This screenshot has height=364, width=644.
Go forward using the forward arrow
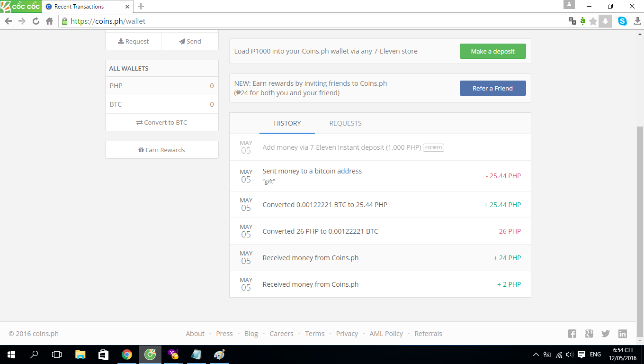click(22, 21)
